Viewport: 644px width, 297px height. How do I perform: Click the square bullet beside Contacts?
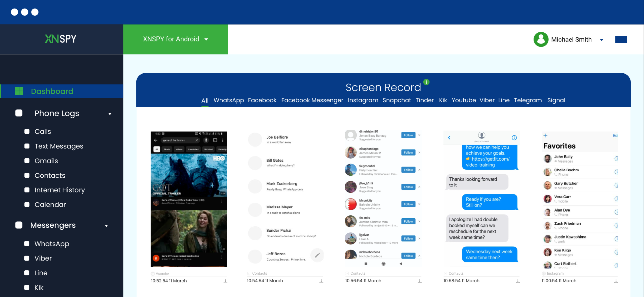pos(27,175)
